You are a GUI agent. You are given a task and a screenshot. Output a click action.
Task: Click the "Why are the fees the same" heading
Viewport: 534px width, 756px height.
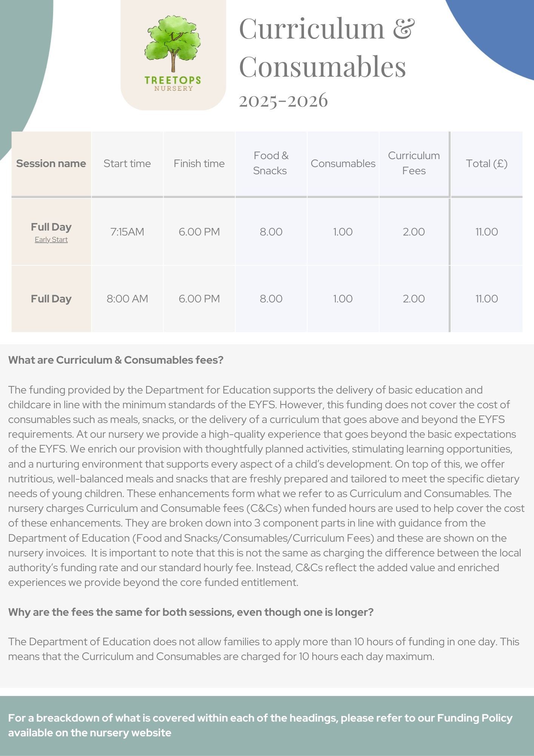[x=191, y=612]
